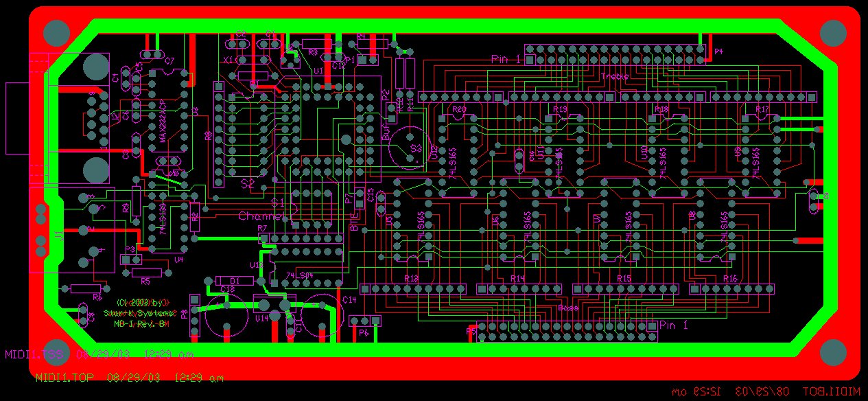Select the MIDI1.TSS layer label
This screenshot has width=868, height=401.
[x=34, y=354]
